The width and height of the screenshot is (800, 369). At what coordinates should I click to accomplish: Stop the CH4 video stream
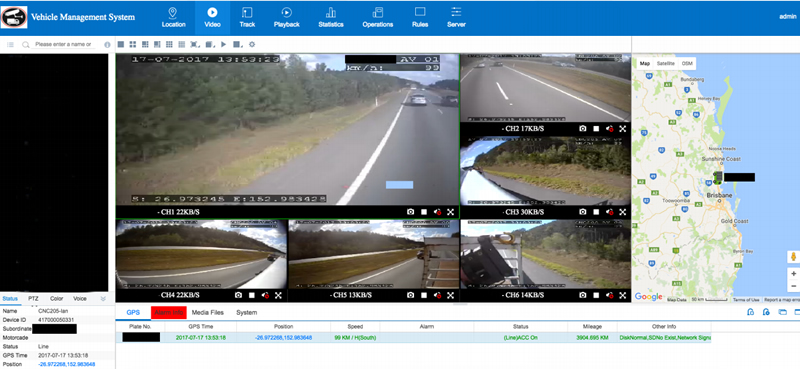pyautogui.click(x=252, y=295)
